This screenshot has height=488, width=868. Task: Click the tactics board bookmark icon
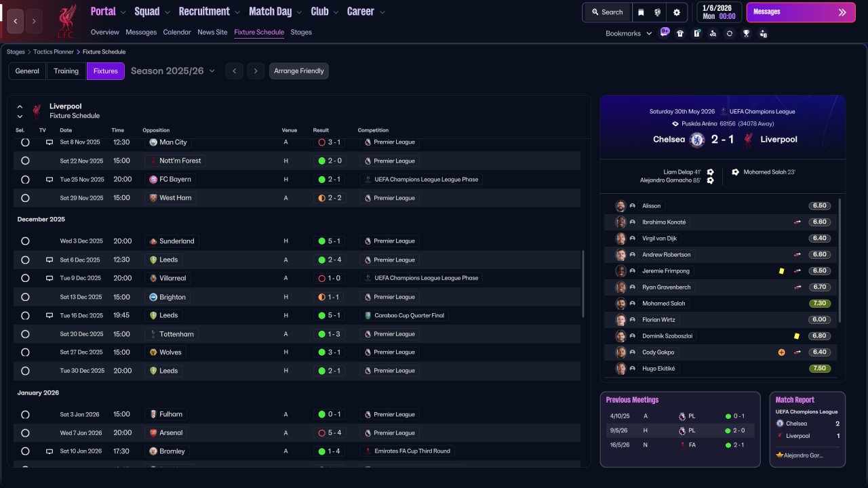click(696, 33)
